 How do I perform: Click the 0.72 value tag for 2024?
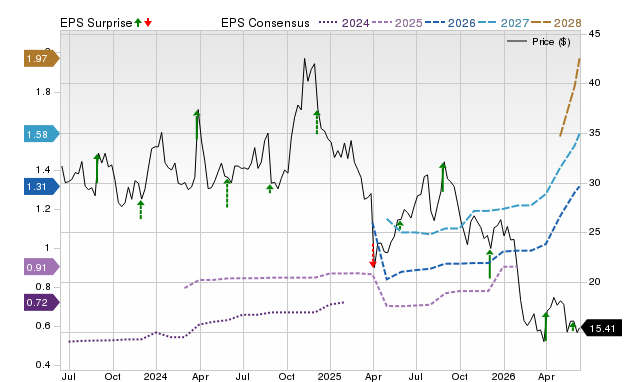pos(42,303)
